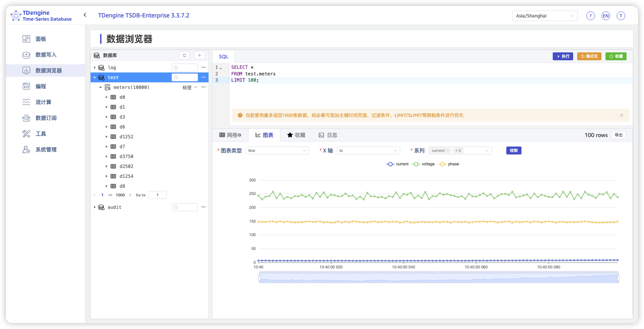The height and width of the screenshot is (329, 644).
Task: Open the 流计算 stream computing page
Action: point(43,102)
